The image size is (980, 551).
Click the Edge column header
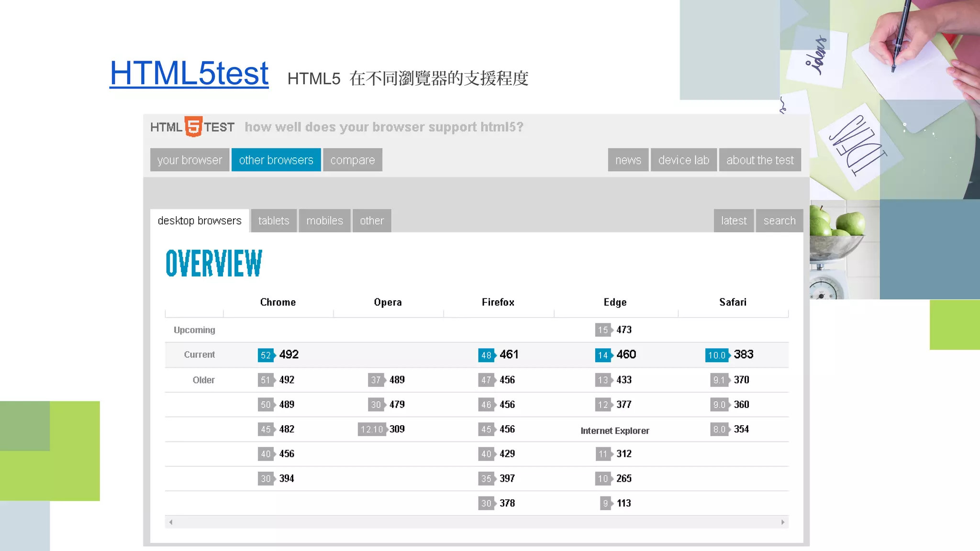[x=615, y=302]
